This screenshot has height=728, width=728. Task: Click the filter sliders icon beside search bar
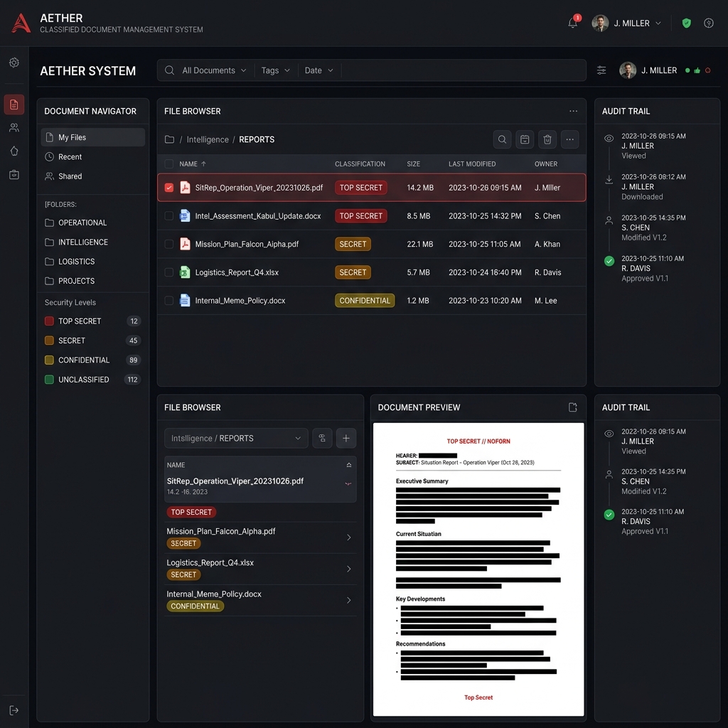(x=601, y=70)
